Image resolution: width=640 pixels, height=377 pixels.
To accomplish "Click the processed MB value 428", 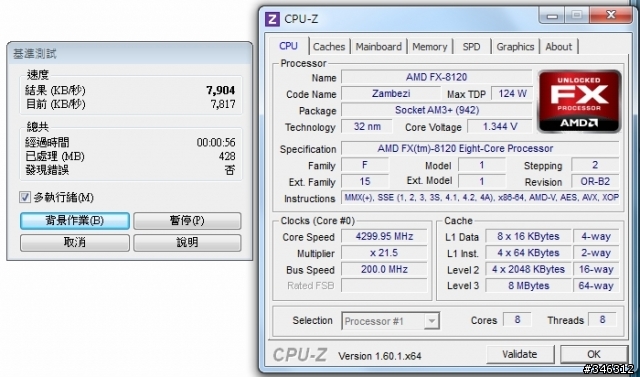I will 227,156.
